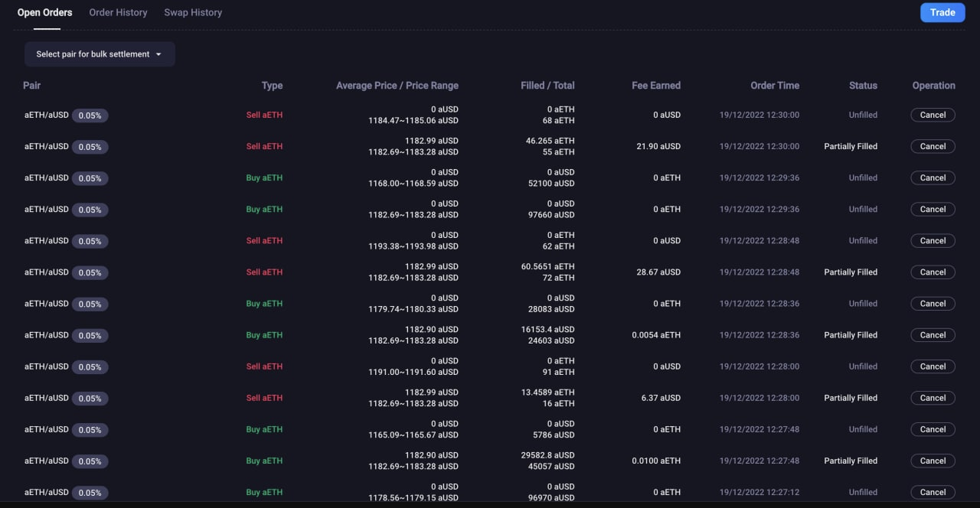Cancel the 16 aETH partially filled order
This screenshot has height=508, width=980.
933,398
